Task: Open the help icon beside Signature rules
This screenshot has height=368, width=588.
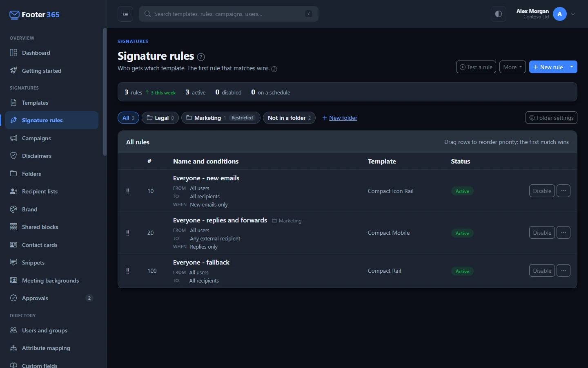Action: click(201, 57)
